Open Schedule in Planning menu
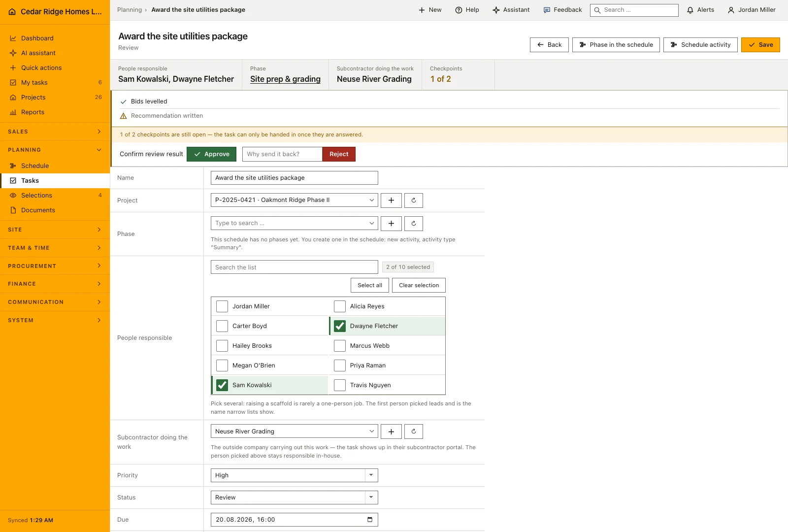The width and height of the screenshot is (788, 532). (x=55, y=166)
